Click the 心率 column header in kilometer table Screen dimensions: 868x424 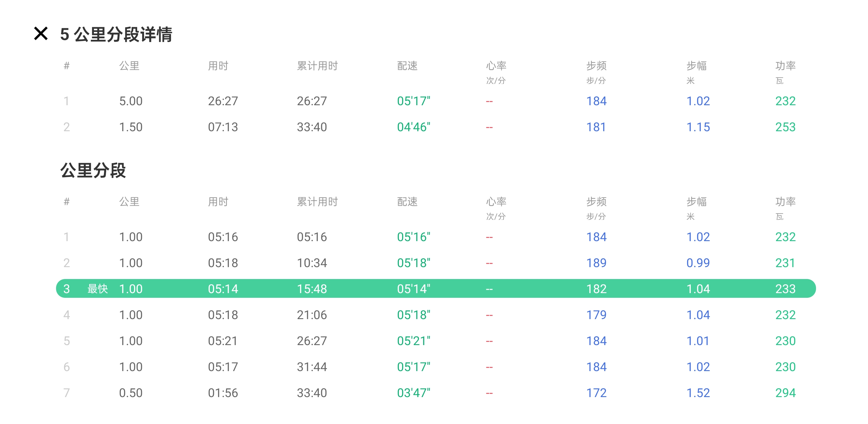point(496,202)
